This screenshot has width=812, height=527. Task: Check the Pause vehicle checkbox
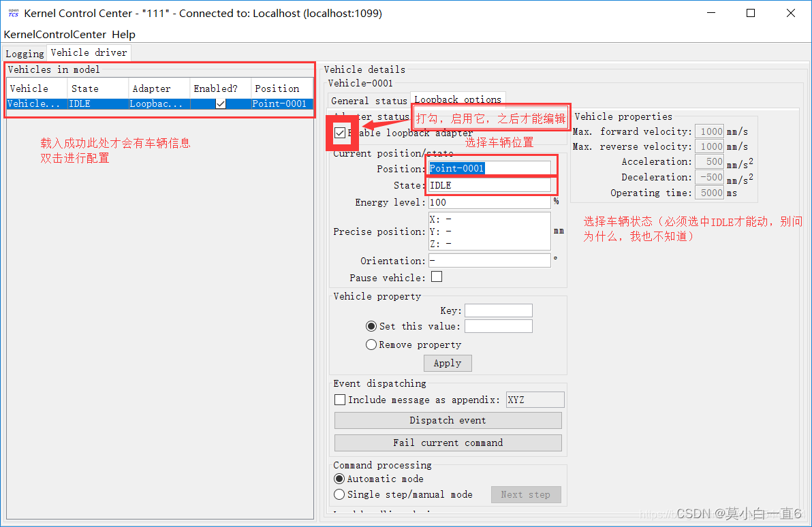pyautogui.click(x=437, y=277)
